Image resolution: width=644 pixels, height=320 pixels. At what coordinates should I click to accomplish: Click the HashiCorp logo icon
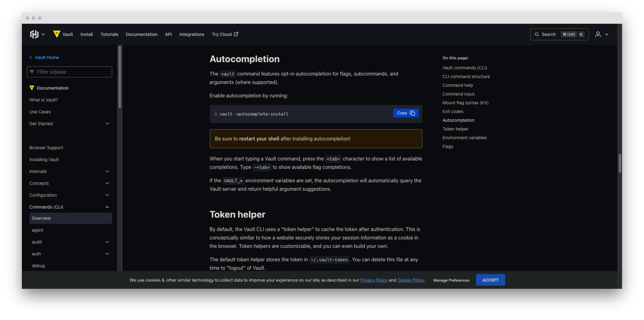coord(35,34)
